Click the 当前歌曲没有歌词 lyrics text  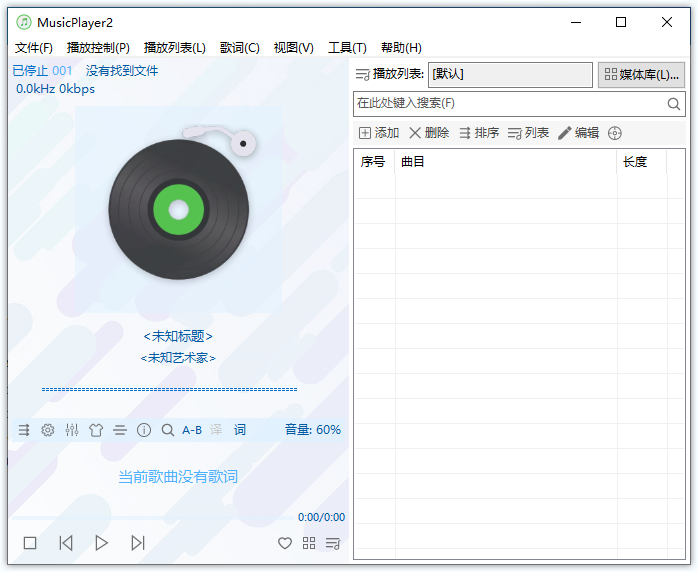(x=178, y=477)
